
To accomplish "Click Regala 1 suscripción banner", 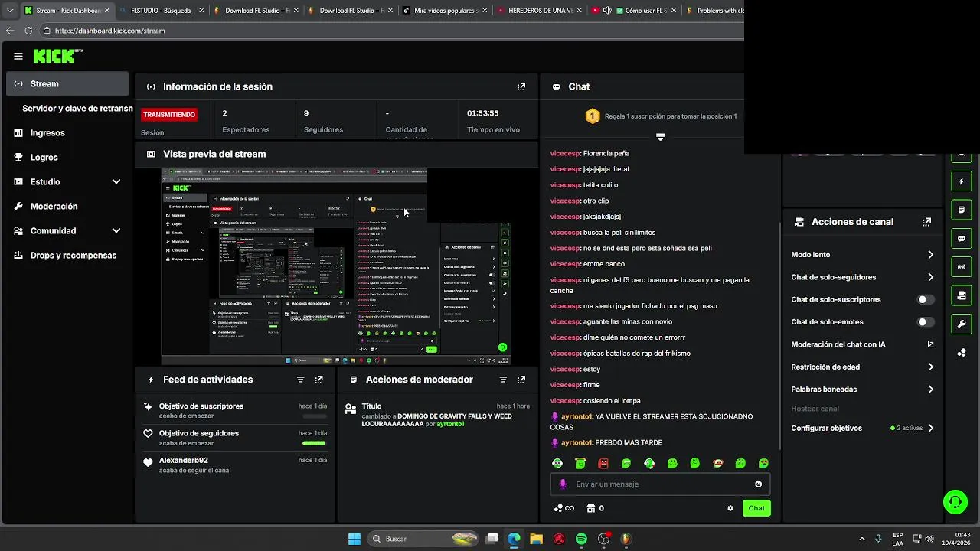I will click(661, 116).
